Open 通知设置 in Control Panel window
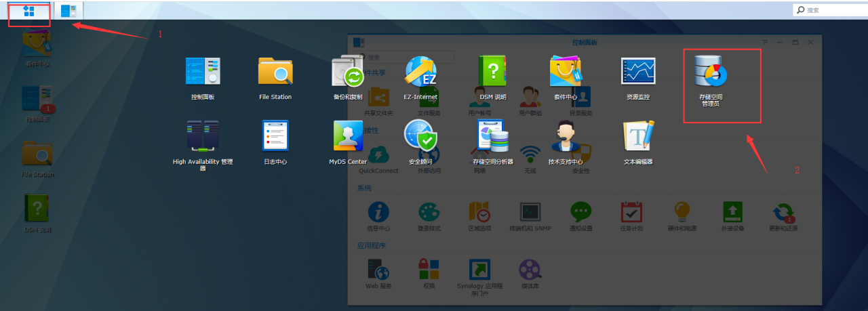Viewport: 868px width, 311px height. pyautogui.click(x=581, y=217)
